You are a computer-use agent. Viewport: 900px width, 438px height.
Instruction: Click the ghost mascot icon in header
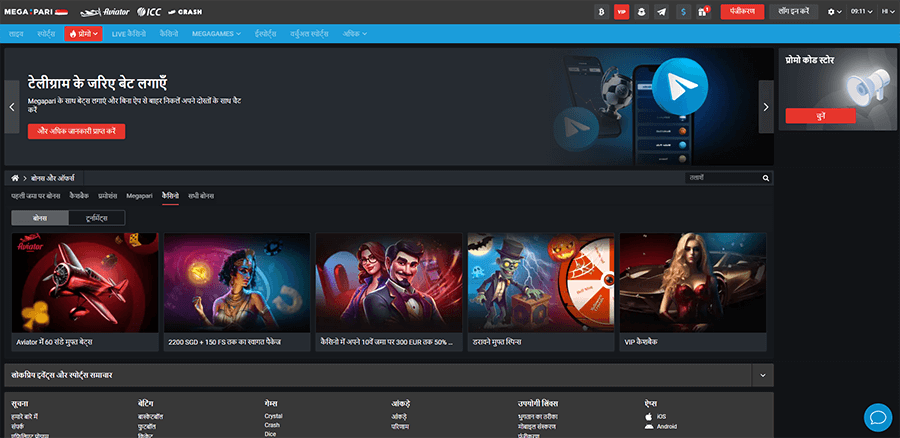click(x=641, y=11)
